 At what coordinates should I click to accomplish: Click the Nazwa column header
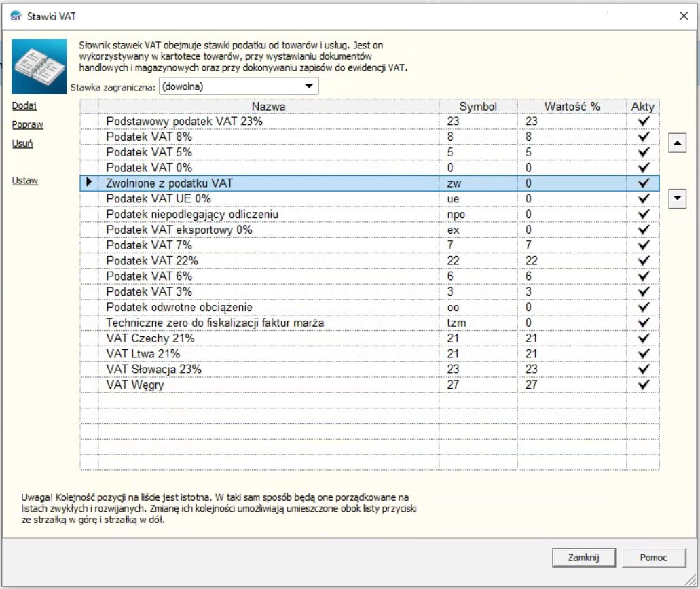pos(268,107)
